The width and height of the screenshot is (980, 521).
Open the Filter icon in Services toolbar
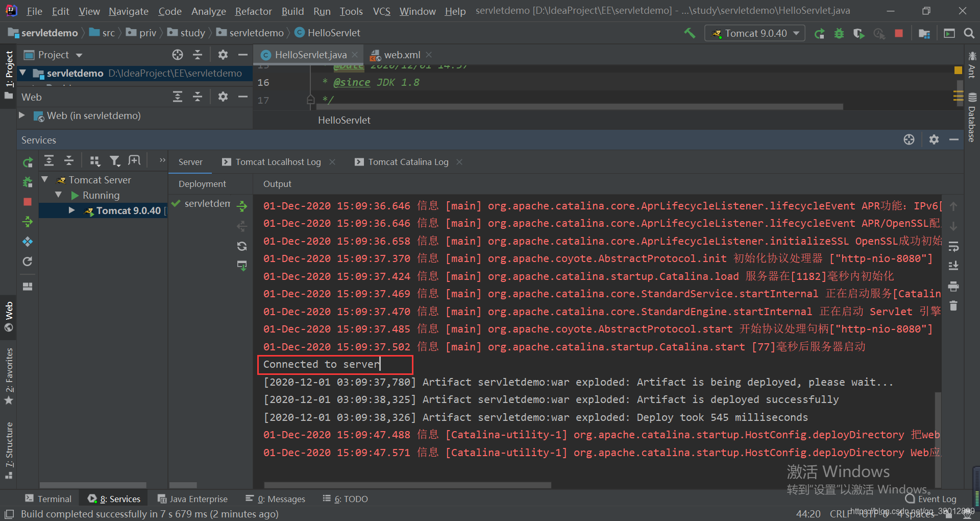click(115, 161)
